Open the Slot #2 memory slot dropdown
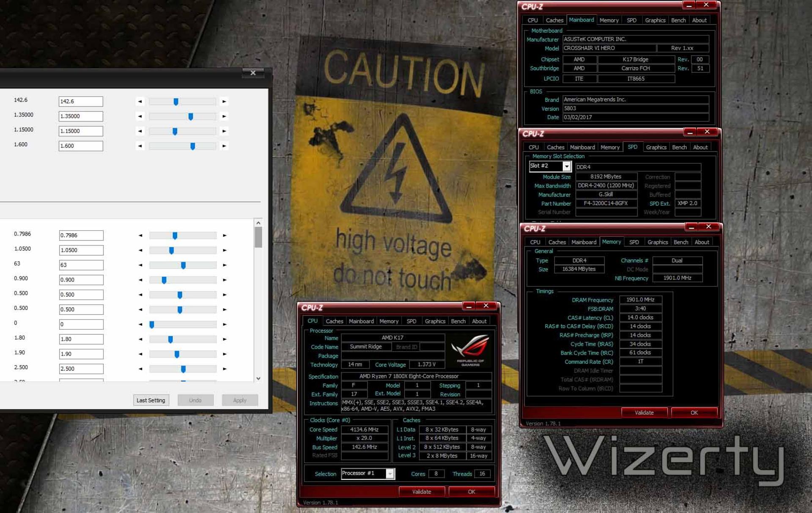The image size is (812, 513). [x=566, y=166]
